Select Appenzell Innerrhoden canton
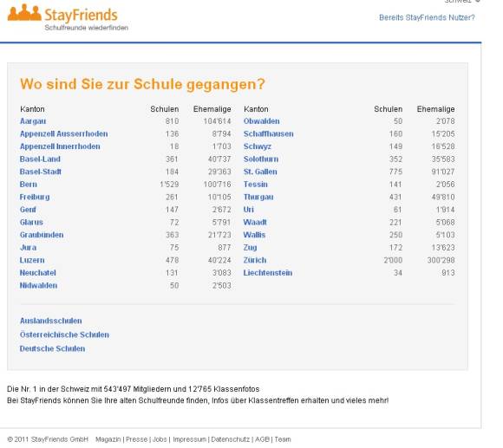Viewport: 503px width, 448px height. coord(60,146)
